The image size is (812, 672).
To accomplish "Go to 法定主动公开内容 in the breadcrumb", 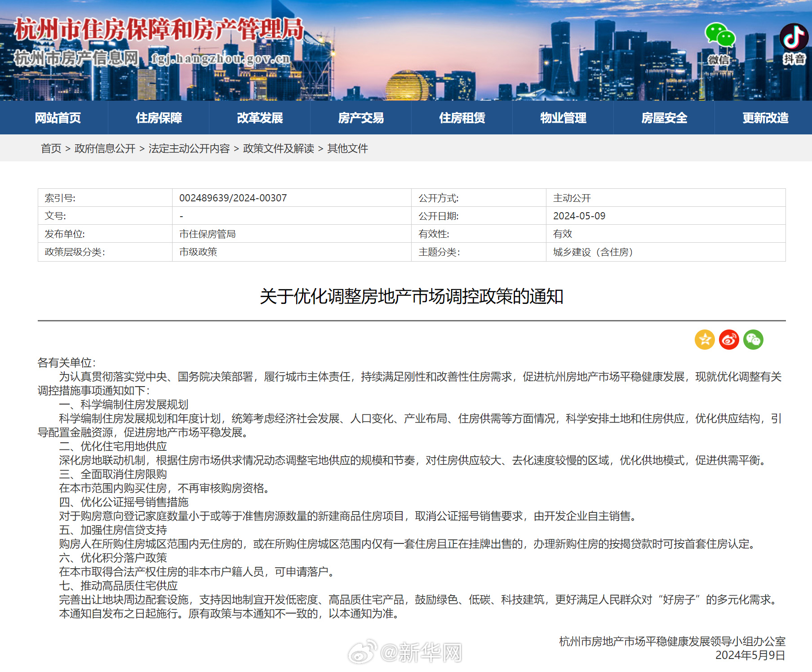I will (189, 148).
